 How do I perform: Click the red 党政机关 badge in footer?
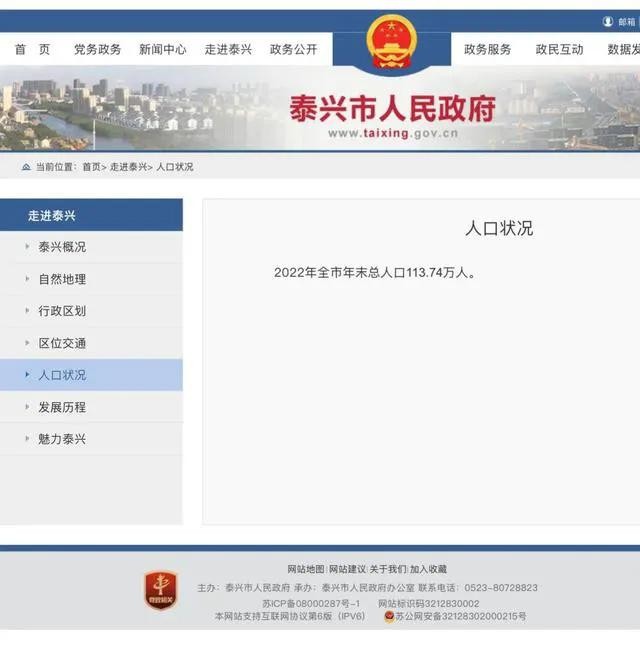tap(160, 591)
